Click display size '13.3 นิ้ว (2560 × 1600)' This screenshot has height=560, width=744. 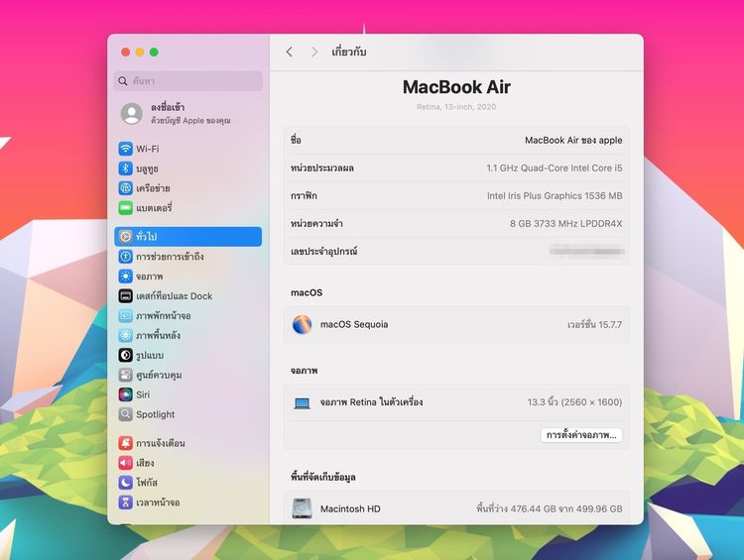(574, 402)
